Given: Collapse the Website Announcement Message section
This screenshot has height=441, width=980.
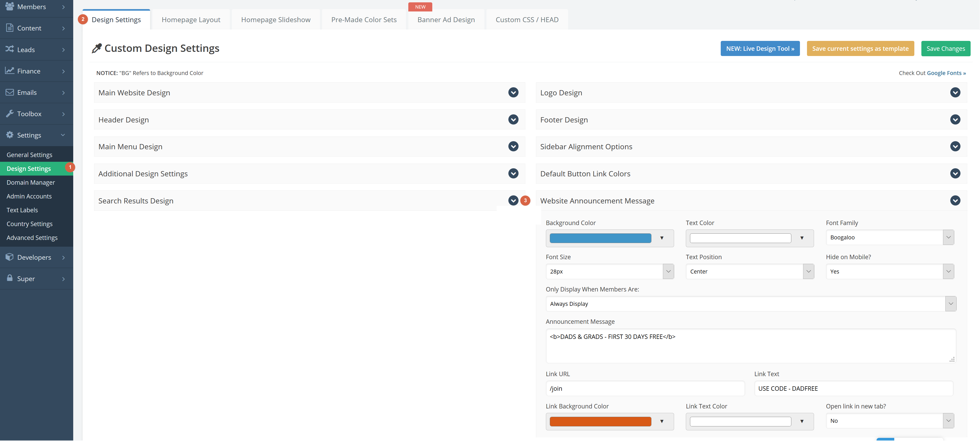Looking at the screenshot, I should click(x=955, y=201).
